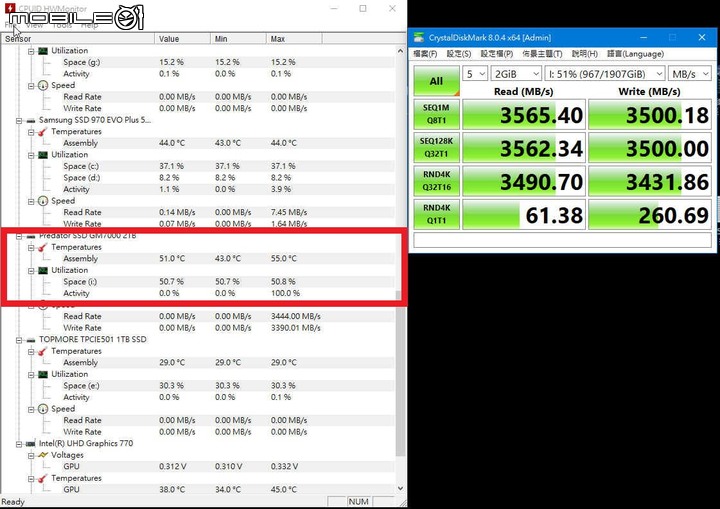Collapse Voltages under Intel UHD Graphics 770

[31, 456]
